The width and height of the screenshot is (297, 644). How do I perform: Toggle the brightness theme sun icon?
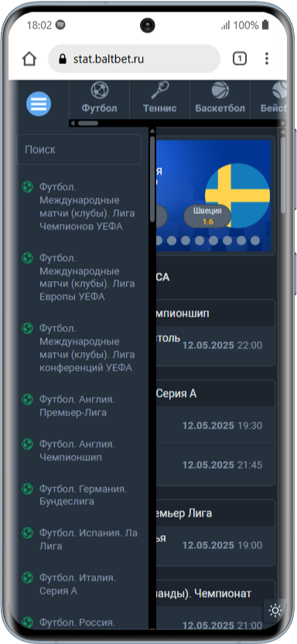click(275, 611)
